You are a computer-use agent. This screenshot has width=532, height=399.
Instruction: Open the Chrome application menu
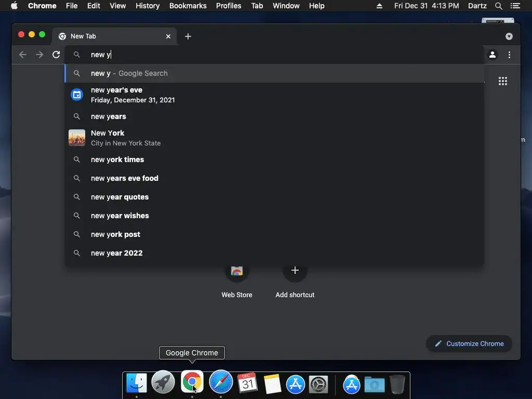[x=42, y=6]
